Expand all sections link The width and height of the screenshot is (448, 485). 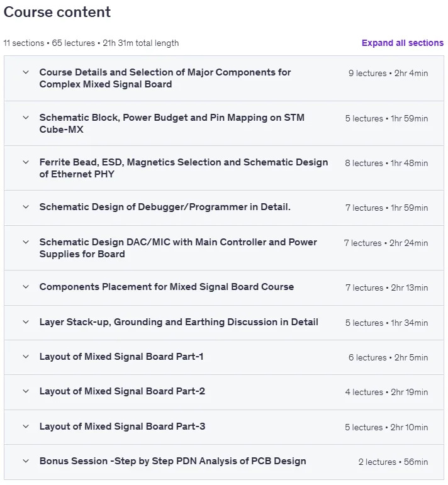402,43
